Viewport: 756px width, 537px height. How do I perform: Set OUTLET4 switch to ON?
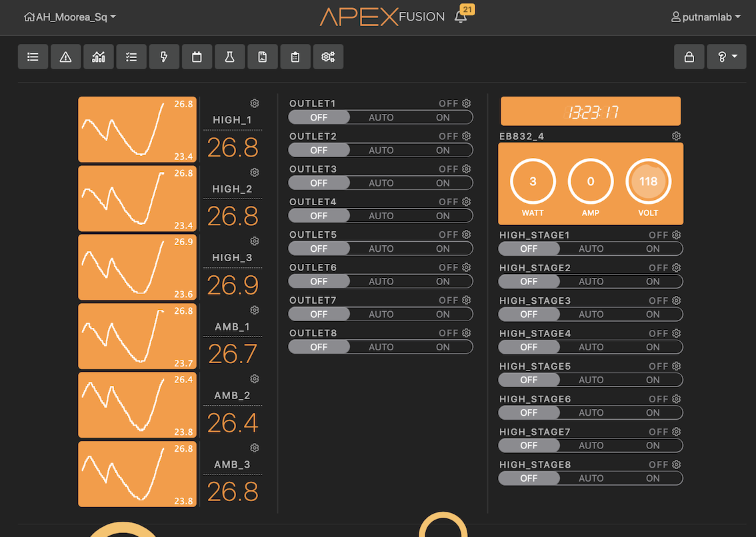point(443,215)
